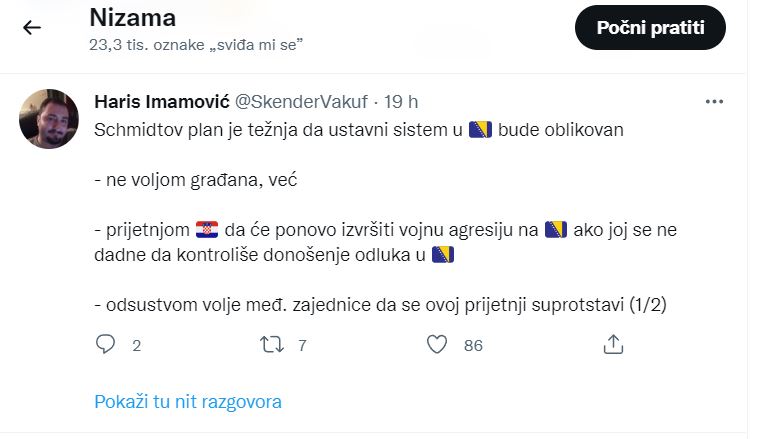
Task: Click the 23,3 tis. likes subtitle
Action: pos(195,44)
